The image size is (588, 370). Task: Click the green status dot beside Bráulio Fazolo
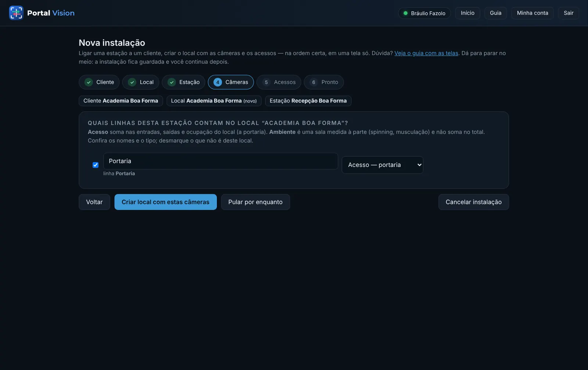coord(405,13)
